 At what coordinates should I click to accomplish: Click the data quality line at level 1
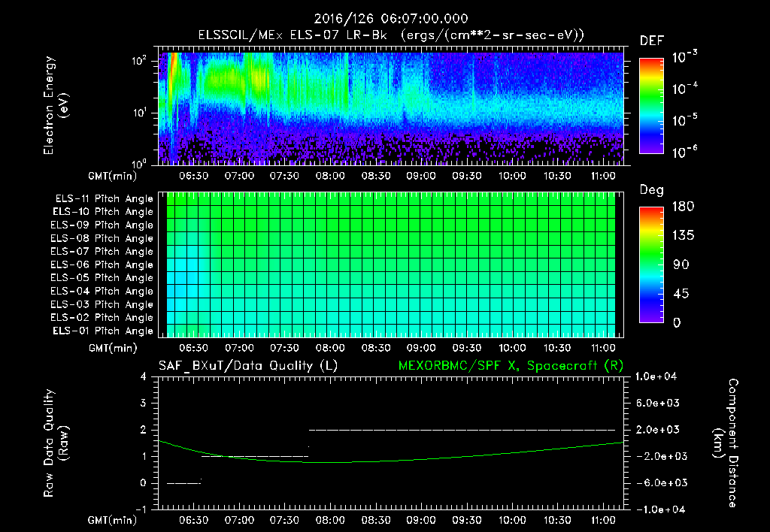click(255, 456)
